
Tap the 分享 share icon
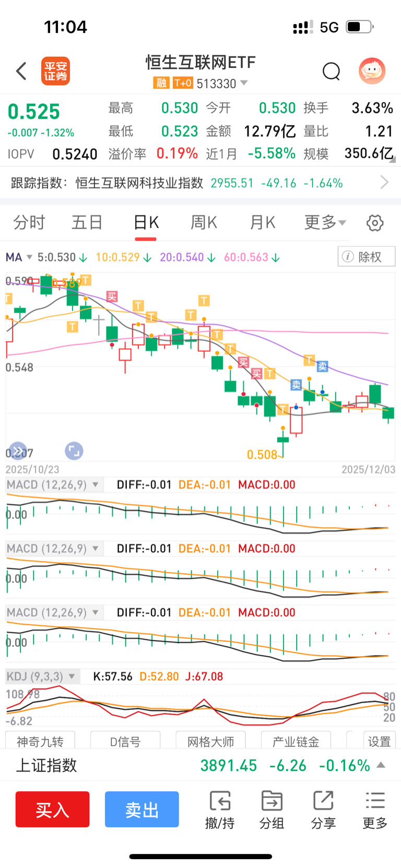323,801
